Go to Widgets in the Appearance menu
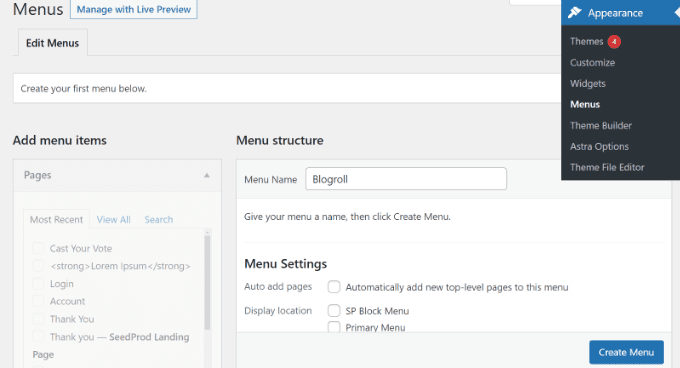Image resolution: width=680 pixels, height=368 pixels. [x=588, y=84]
